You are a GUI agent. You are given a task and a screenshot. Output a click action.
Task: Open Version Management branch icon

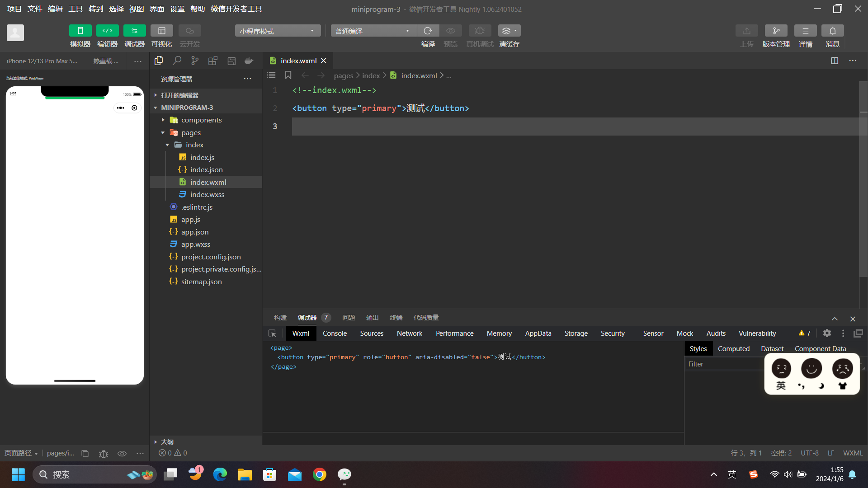[776, 31]
